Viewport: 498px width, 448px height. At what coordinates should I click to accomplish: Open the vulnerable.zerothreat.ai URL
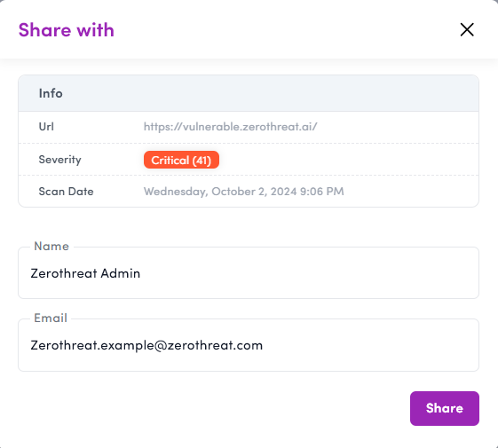click(230, 127)
